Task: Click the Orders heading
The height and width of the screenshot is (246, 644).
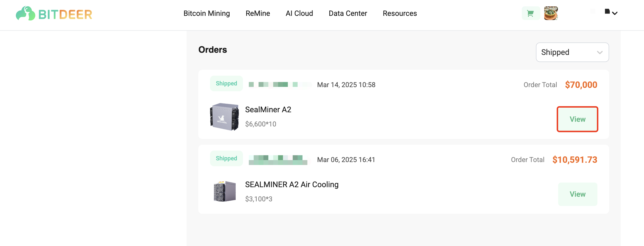Action: 212,50
